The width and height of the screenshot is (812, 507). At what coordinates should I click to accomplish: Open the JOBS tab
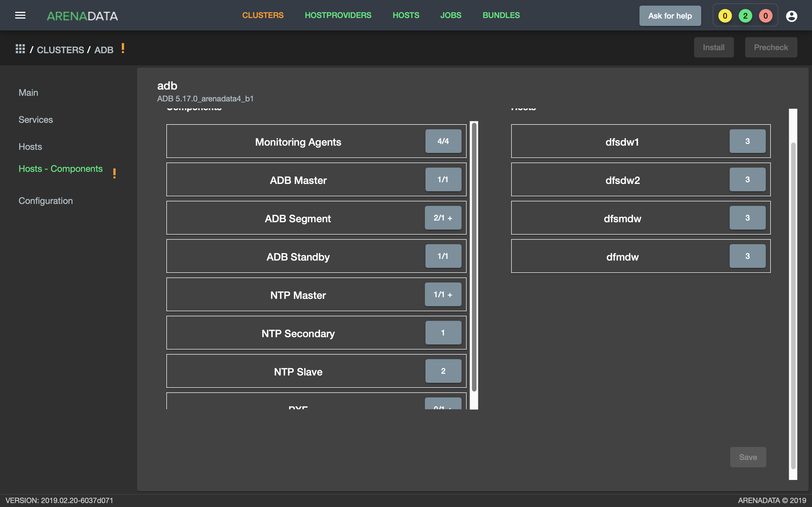[x=451, y=15]
